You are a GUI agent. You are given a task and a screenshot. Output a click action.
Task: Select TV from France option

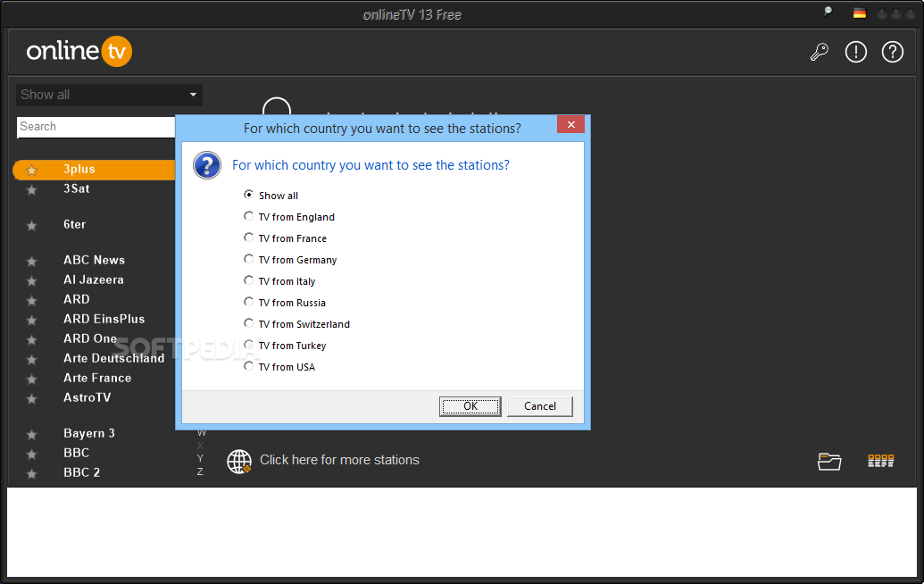[x=249, y=238]
